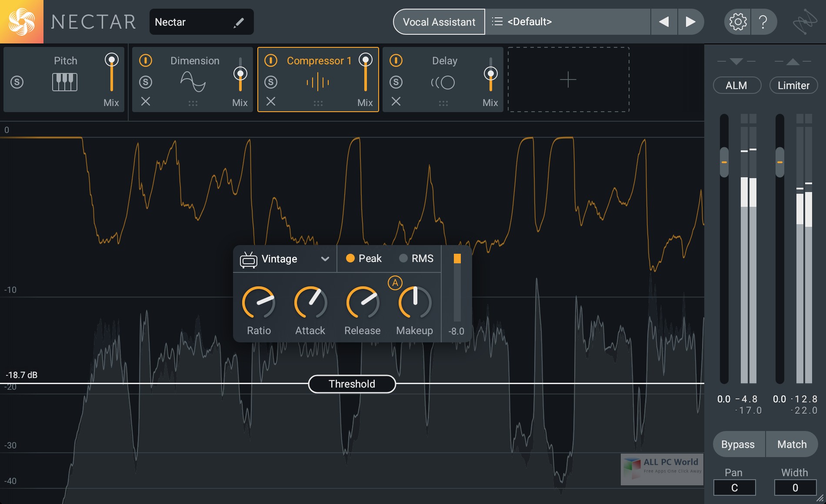Click the Match gain button
826x504 pixels.
pyautogui.click(x=792, y=444)
